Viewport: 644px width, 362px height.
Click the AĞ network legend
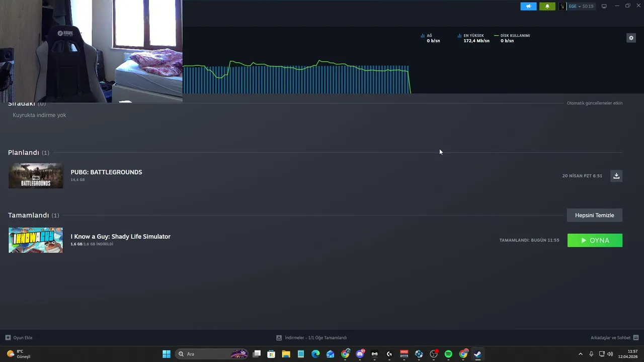430,38
